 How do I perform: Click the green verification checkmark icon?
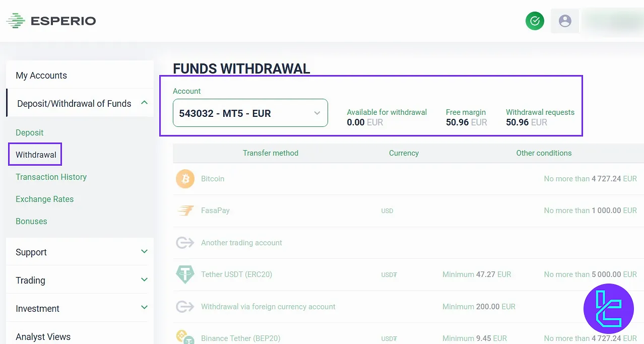(535, 21)
